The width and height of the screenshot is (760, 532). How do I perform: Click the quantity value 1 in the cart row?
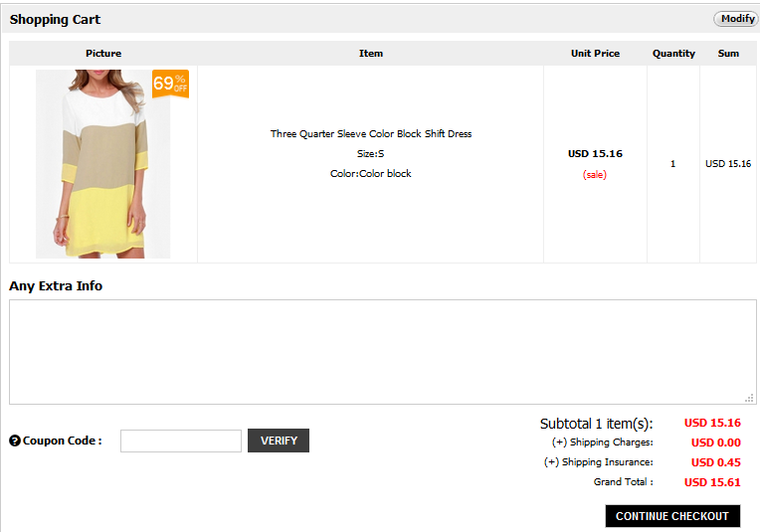click(672, 164)
